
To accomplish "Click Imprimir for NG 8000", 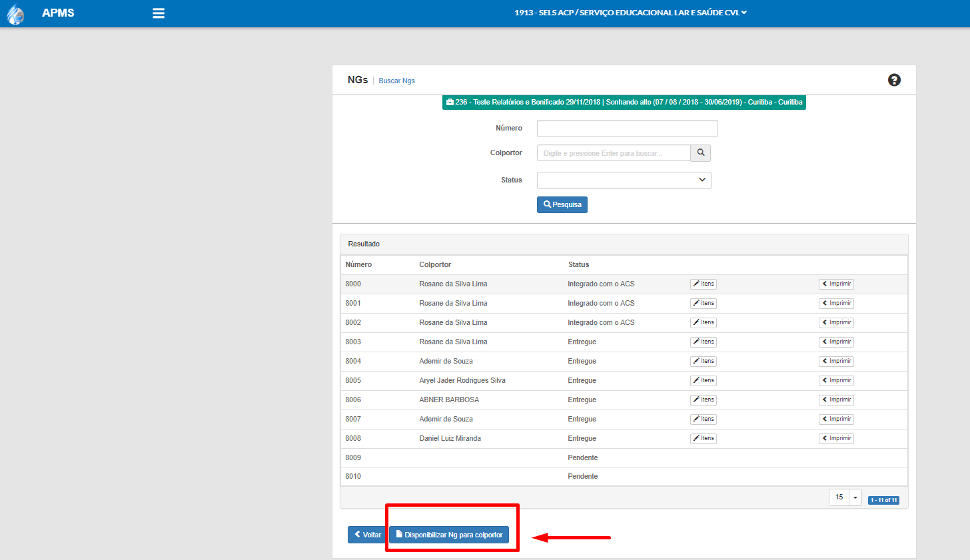I will click(836, 284).
